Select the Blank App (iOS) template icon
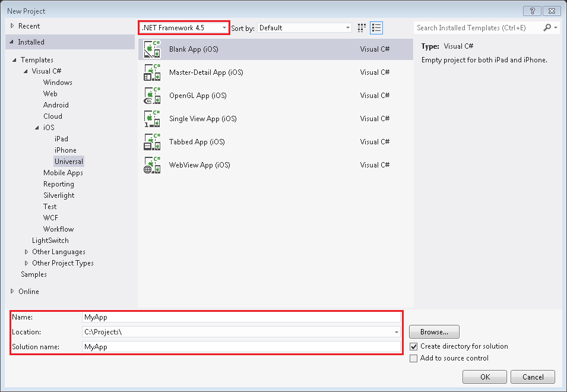 [x=152, y=49]
